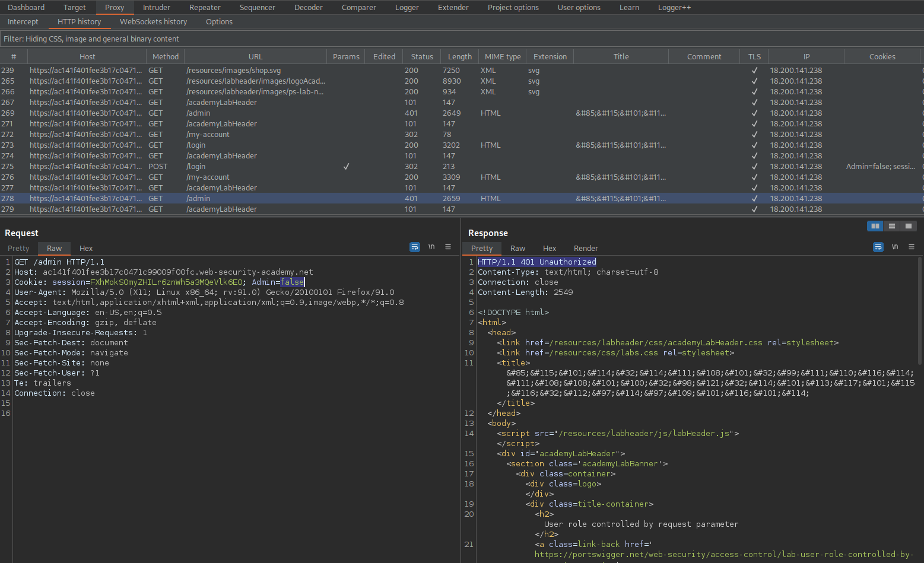Open Proxy Options sub-tab
924x563 pixels.
pyautogui.click(x=219, y=21)
